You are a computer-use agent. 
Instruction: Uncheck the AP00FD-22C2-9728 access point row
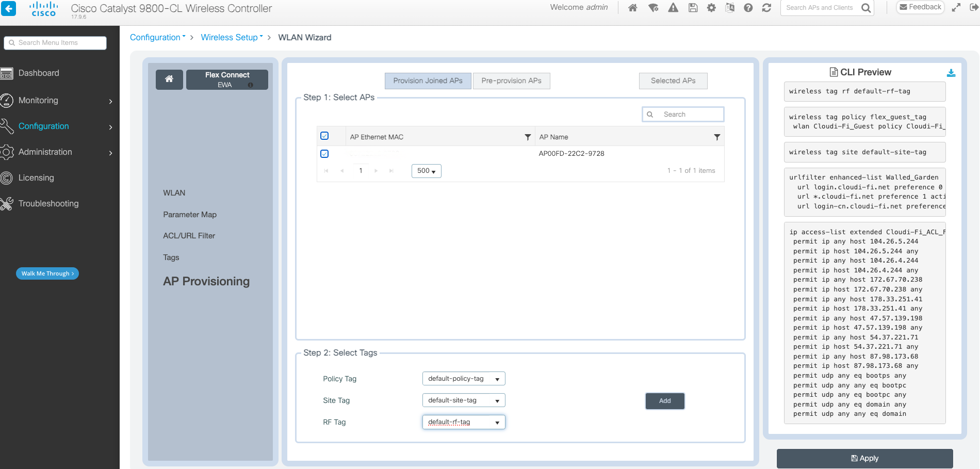point(324,153)
